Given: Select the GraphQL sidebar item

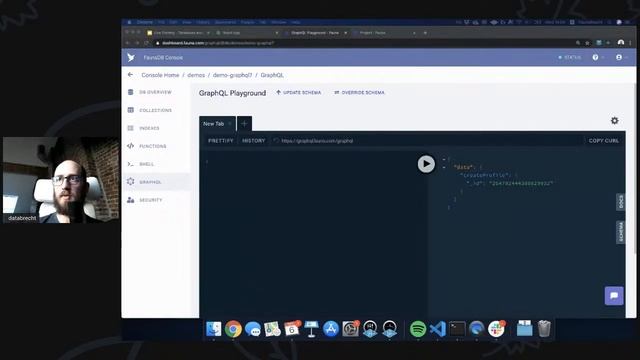Looking at the screenshot, I should click(156, 182).
